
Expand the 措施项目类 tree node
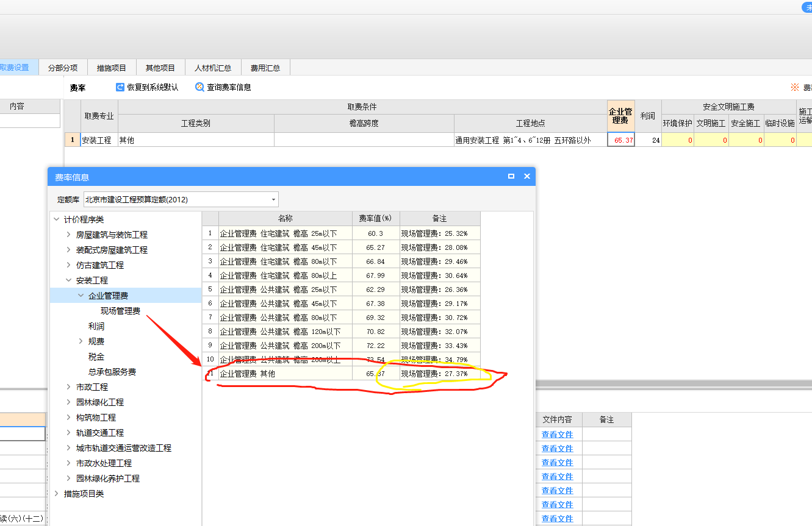click(x=56, y=494)
